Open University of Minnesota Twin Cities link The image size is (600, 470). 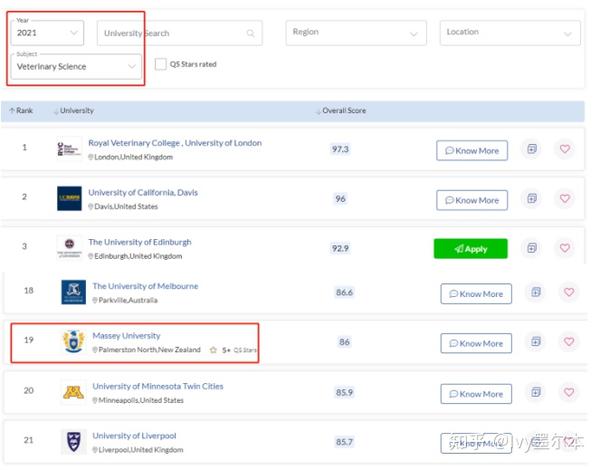[158, 386]
